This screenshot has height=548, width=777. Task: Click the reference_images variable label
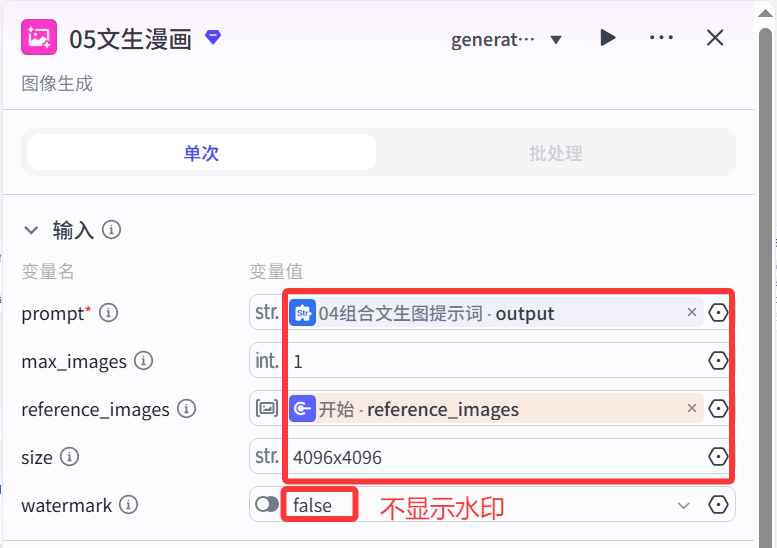tap(95, 410)
